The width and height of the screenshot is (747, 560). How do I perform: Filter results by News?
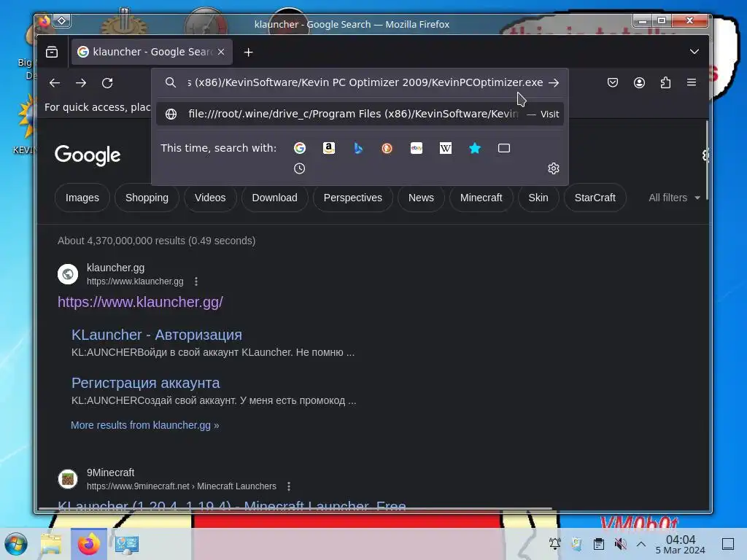[421, 198]
